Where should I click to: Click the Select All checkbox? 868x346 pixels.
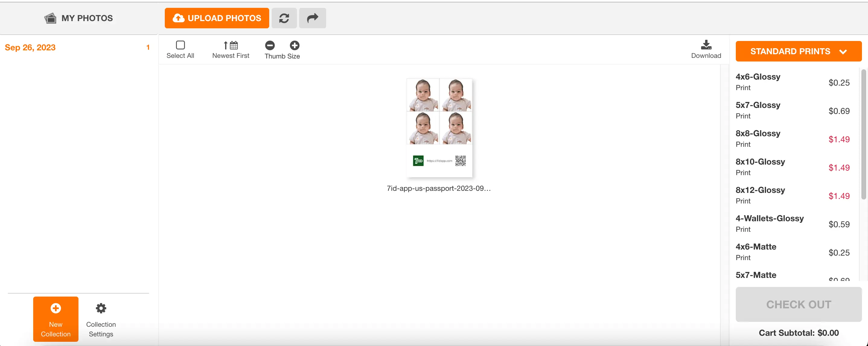tap(180, 45)
